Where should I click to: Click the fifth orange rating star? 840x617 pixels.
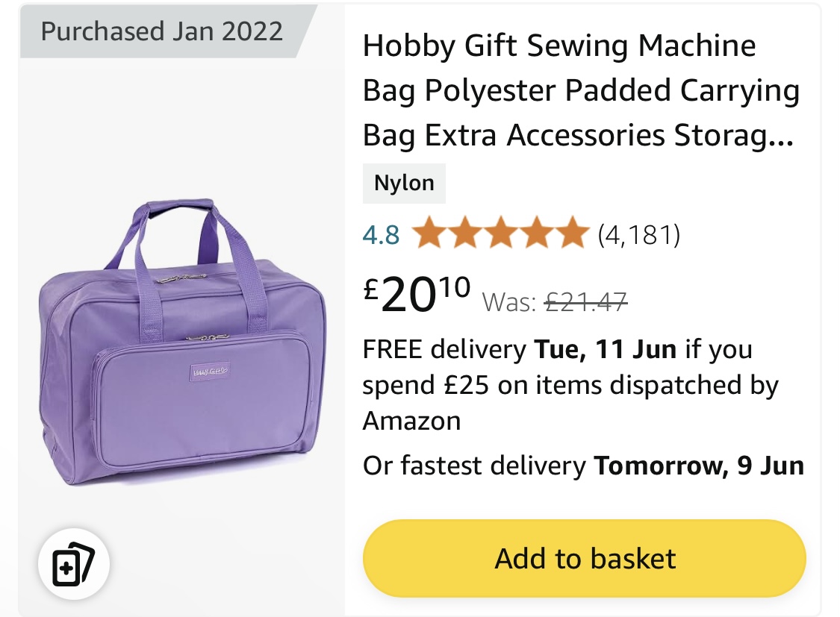tap(572, 234)
